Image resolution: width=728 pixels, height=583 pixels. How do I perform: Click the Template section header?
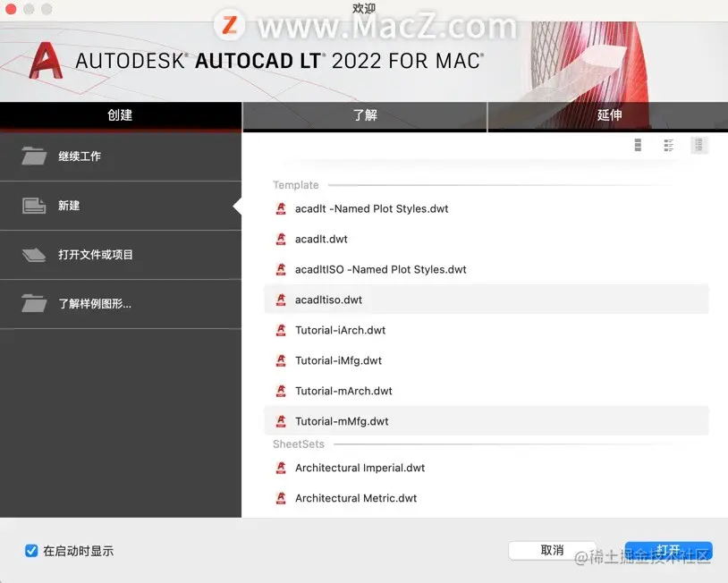296,185
